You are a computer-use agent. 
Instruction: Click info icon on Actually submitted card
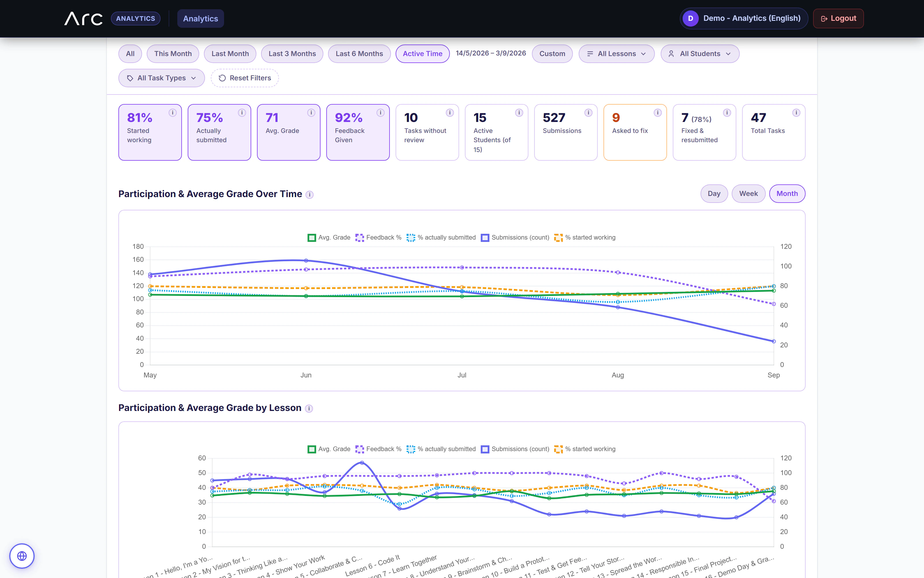tap(242, 113)
